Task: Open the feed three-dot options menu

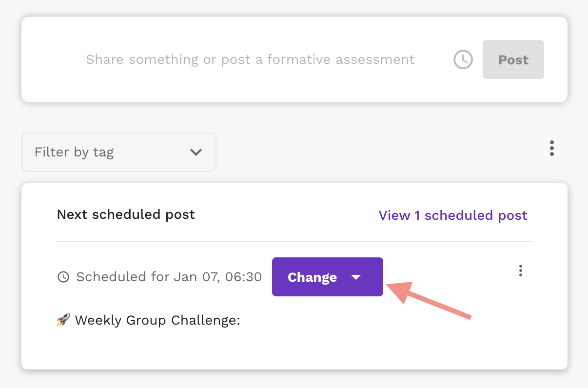Action: (551, 148)
